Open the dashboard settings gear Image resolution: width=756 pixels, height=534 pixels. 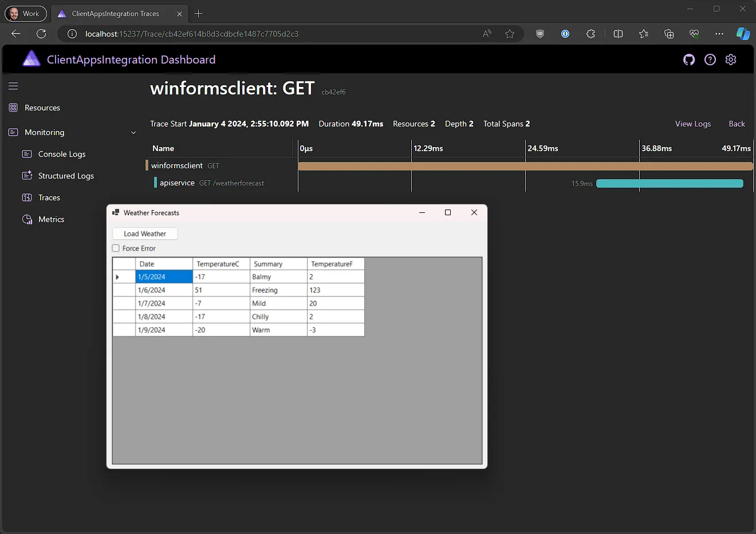tap(731, 60)
